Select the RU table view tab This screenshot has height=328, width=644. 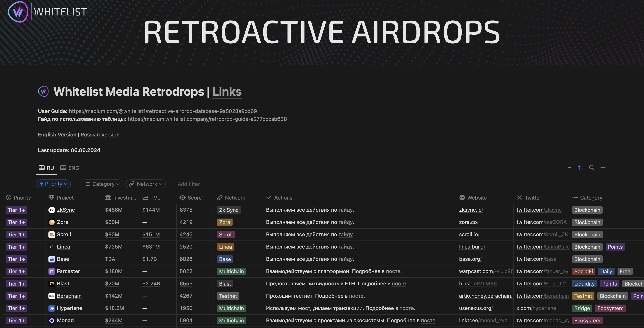click(47, 168)
